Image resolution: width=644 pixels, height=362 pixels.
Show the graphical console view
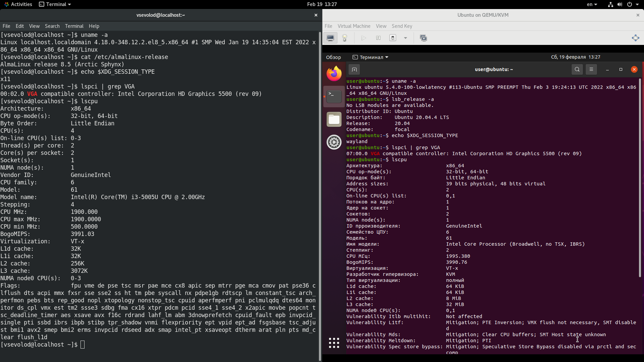tap(330, 38)
